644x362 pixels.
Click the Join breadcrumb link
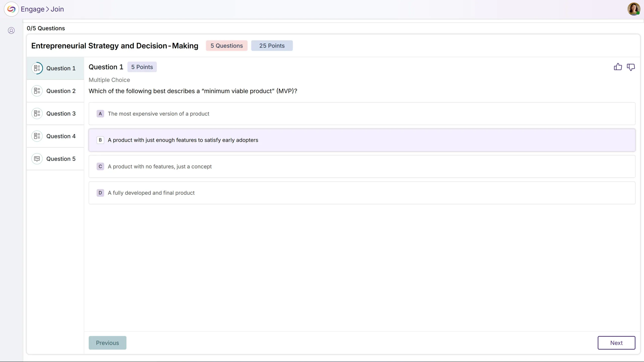tap(57, 9)
